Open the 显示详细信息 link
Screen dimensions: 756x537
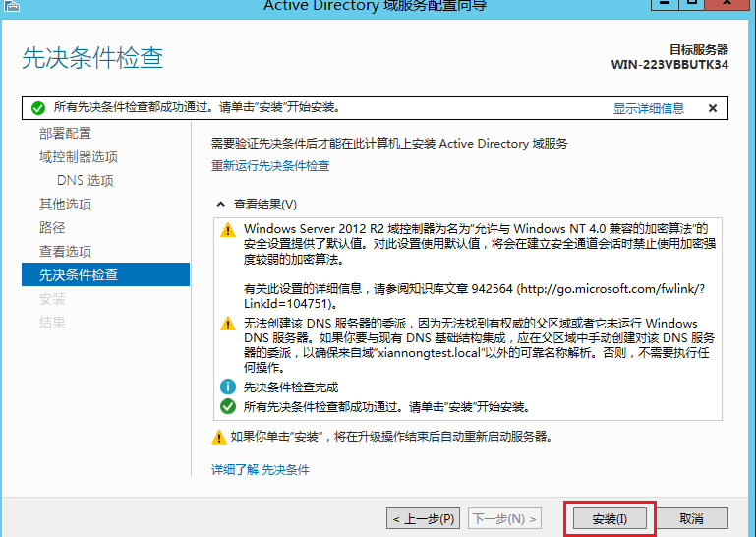click(x=649, y=108)
